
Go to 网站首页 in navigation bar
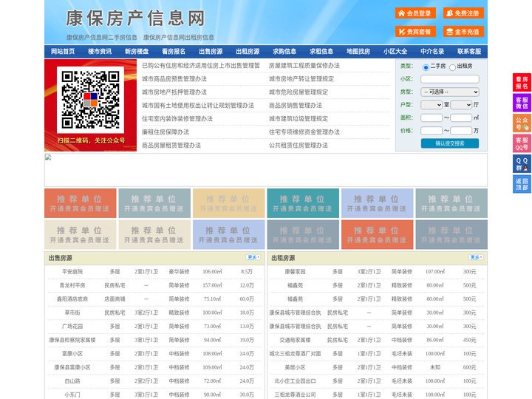[x=63, y=52]
